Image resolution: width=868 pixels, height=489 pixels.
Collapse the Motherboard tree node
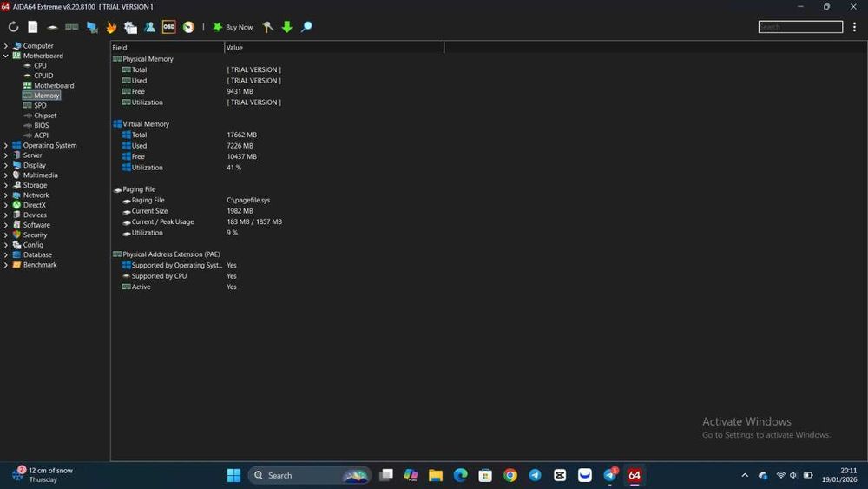click(x=6, y=56)
